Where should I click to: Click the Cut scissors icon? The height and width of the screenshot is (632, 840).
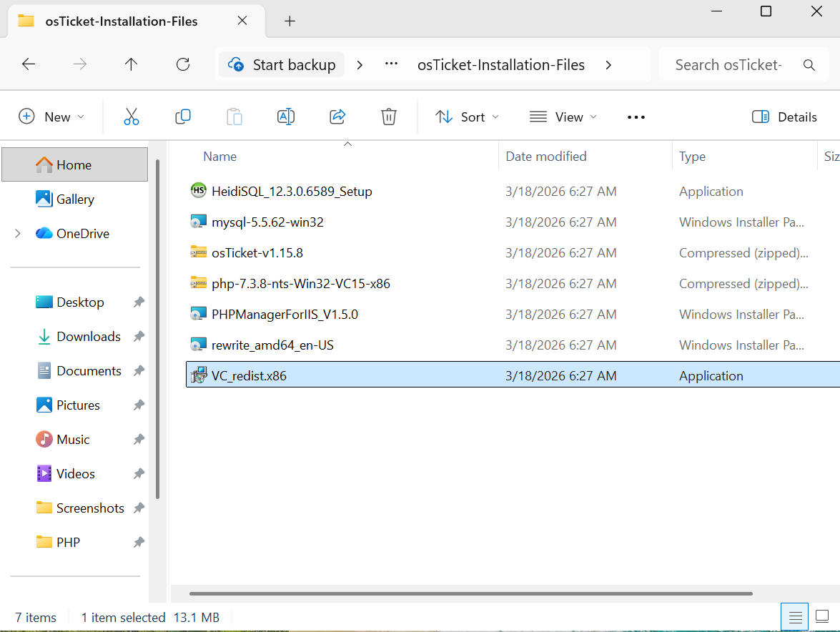click(x=132, y=117)
